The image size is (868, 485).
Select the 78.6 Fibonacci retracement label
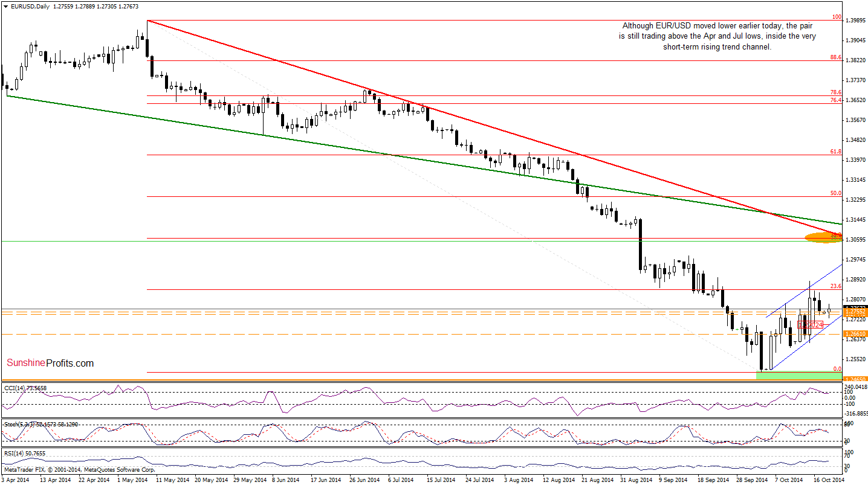(x=835, y=92)
